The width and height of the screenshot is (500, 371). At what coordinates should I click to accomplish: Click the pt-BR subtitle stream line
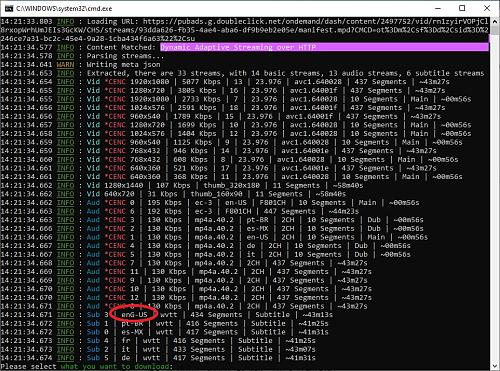coord(164,323)
